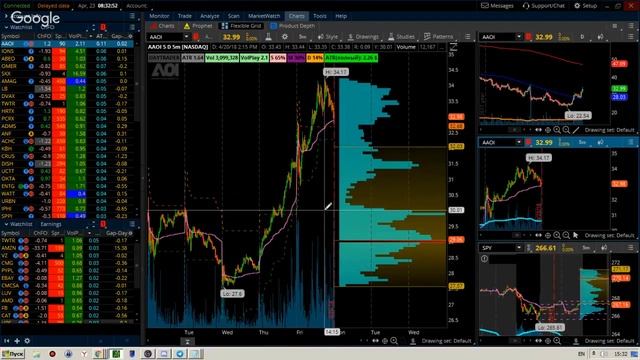Open top-right chart options menu icon
Screen dimensions: 640x360
pyautogui.click(x=631, y=37)
